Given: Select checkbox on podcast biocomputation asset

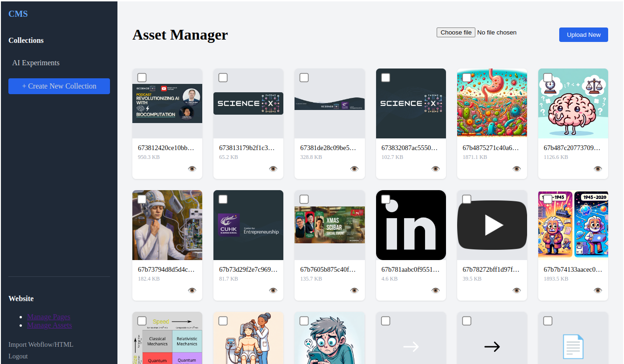Looking at the screenshot, I should click(x=142, y=77).
